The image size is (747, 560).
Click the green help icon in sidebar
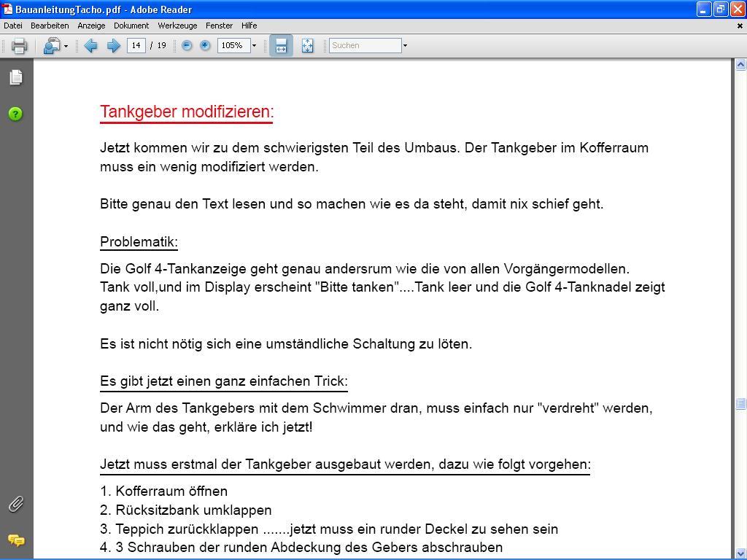(15, 114)
